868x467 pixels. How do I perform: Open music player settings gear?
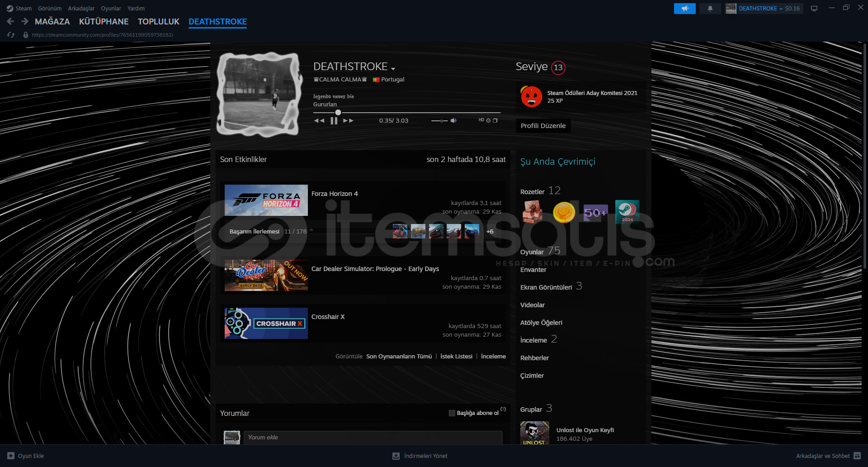coord(488,120)
